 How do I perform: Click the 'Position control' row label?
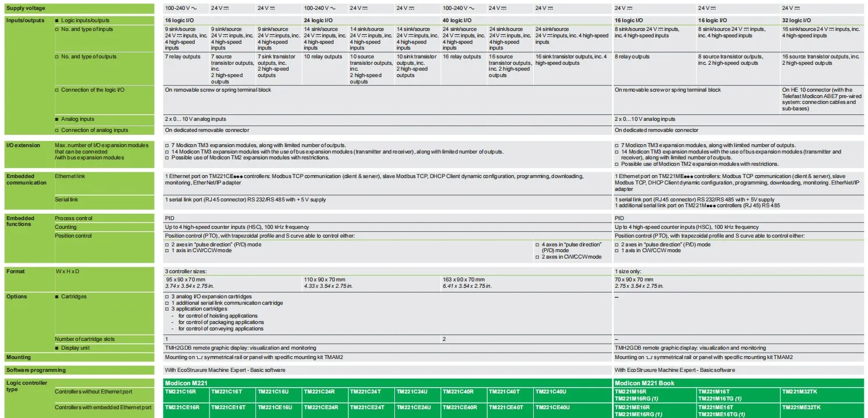(x=73, y=236)
